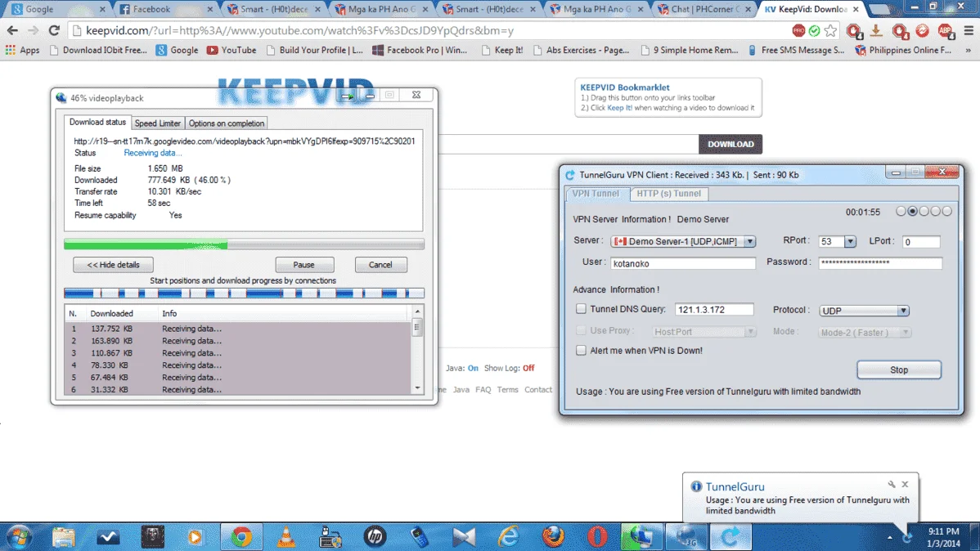Click the LPort input field

pos(920,242)
